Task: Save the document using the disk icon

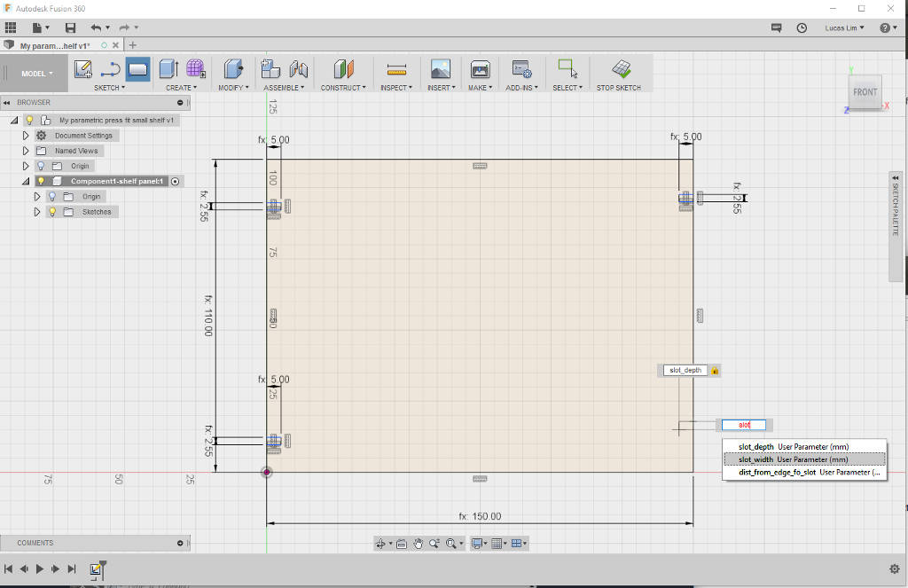Action: [x=71, y=27]
